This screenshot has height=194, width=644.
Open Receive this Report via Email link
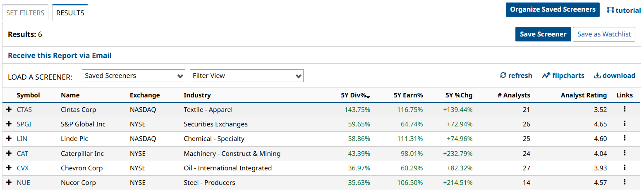(x=60, y=56)
